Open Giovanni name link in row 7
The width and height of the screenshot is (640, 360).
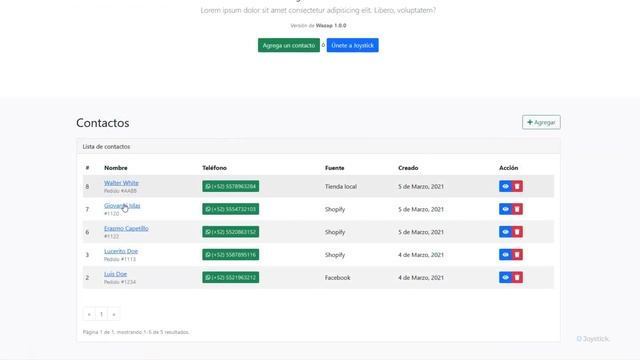(122, 206)
